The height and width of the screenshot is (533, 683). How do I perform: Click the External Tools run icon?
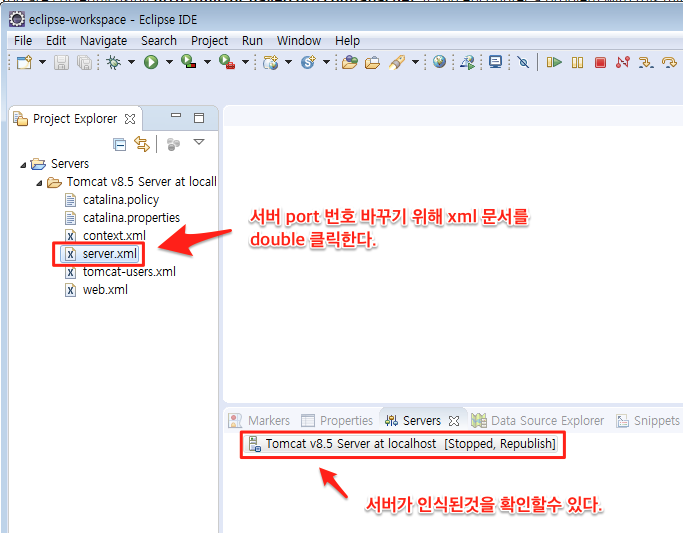click(x=227, y=61)
